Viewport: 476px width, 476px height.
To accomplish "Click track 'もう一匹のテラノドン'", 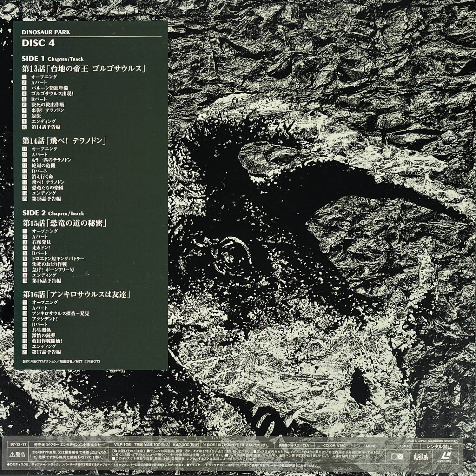I will [x=52, y=160].
